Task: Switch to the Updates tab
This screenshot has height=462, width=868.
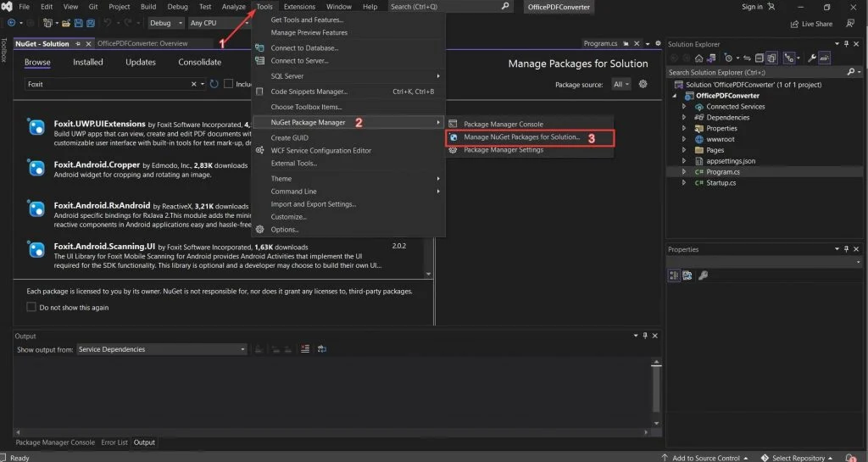Action: [x=141, y=62]
